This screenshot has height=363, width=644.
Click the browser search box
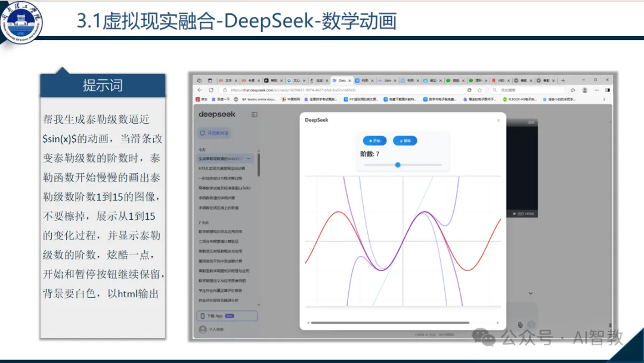[x=528, y=90]
